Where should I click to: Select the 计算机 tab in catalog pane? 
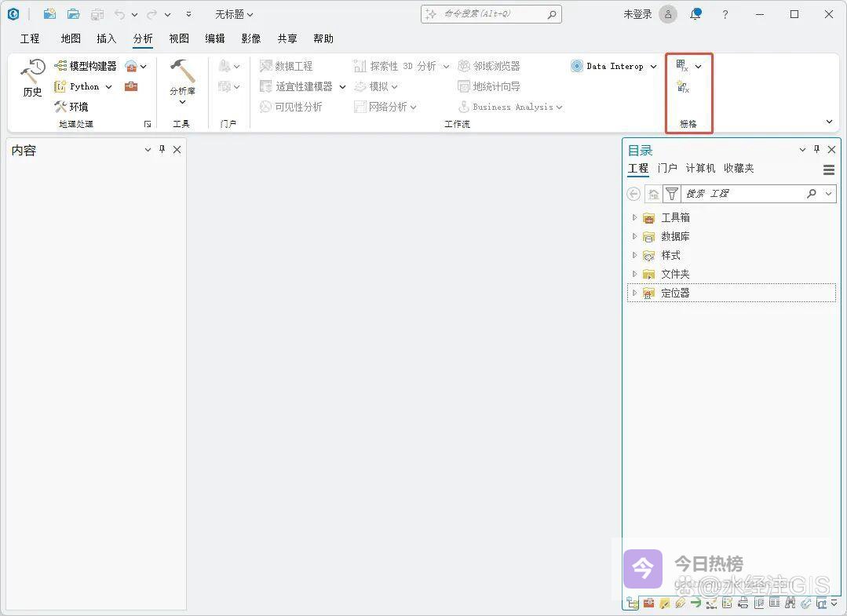point(700,168)
